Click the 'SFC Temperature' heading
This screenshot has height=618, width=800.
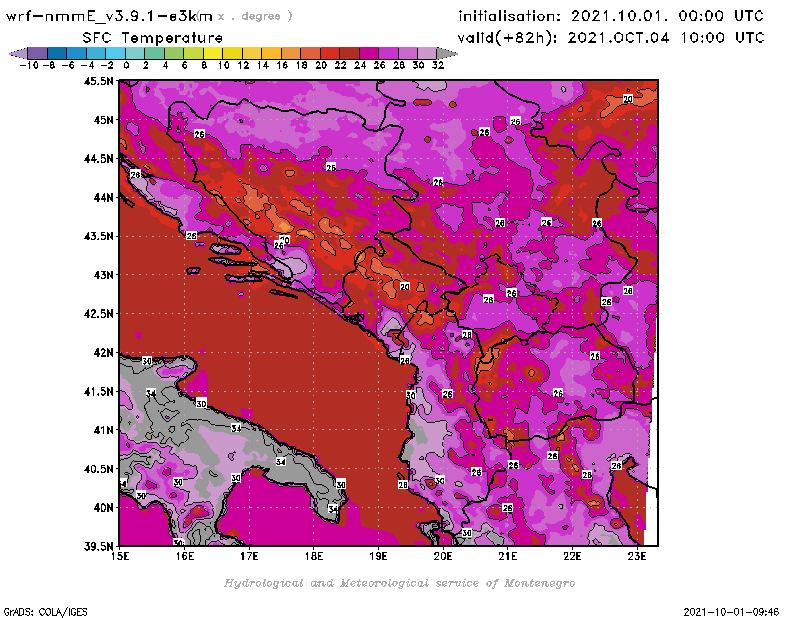click(x=153, y=38)
